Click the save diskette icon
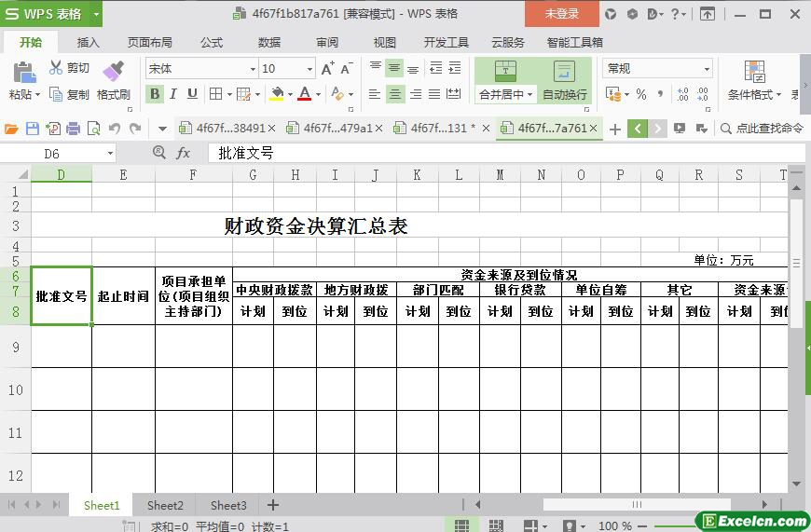Image resolution: width=811 pixels, height=532 pixels. (x=32, y=129)
